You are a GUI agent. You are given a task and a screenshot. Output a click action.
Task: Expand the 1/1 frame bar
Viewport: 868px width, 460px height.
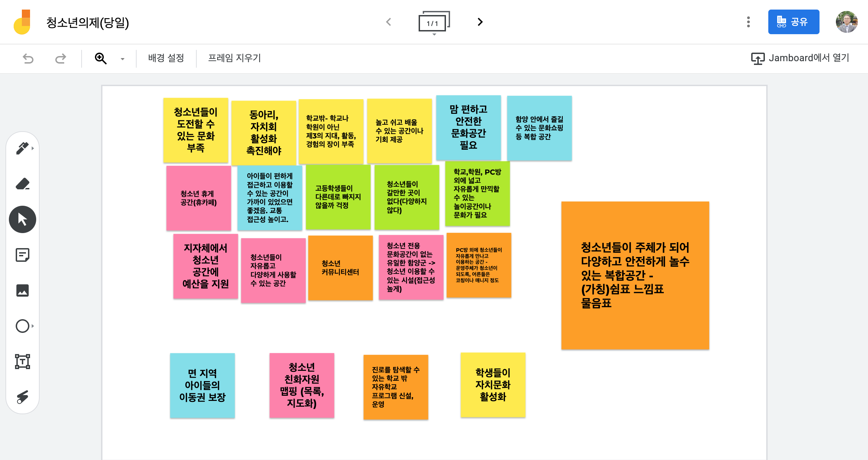tap(433, 23)
